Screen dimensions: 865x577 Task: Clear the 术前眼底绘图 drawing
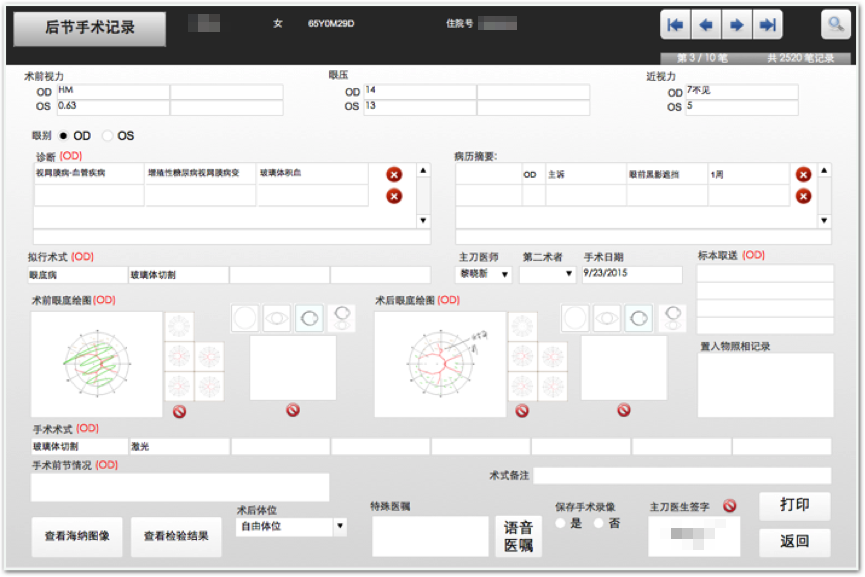pyautogui.click(x=180, y=410)
